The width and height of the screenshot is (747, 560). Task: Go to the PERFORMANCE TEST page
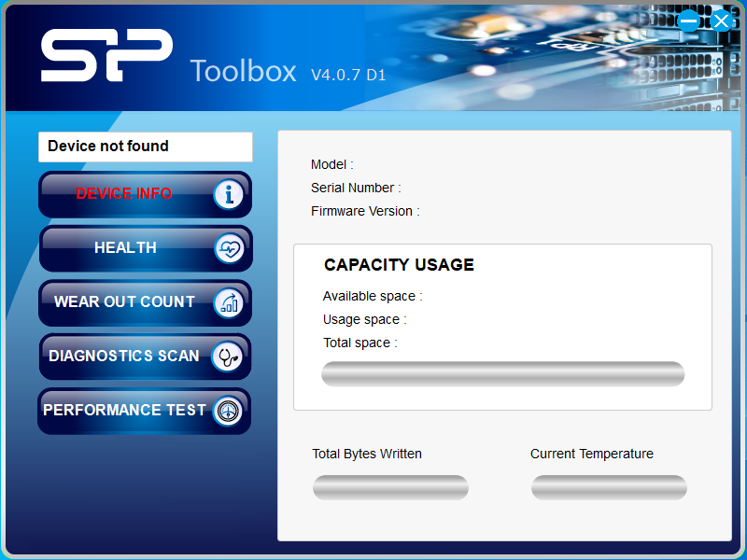(x=145, y=411)
